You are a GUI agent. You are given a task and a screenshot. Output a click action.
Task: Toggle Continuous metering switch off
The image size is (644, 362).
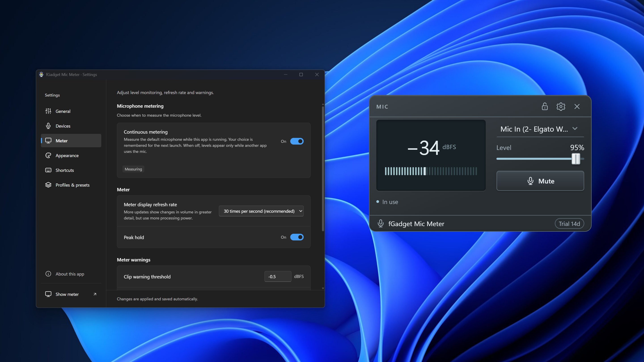297,141
